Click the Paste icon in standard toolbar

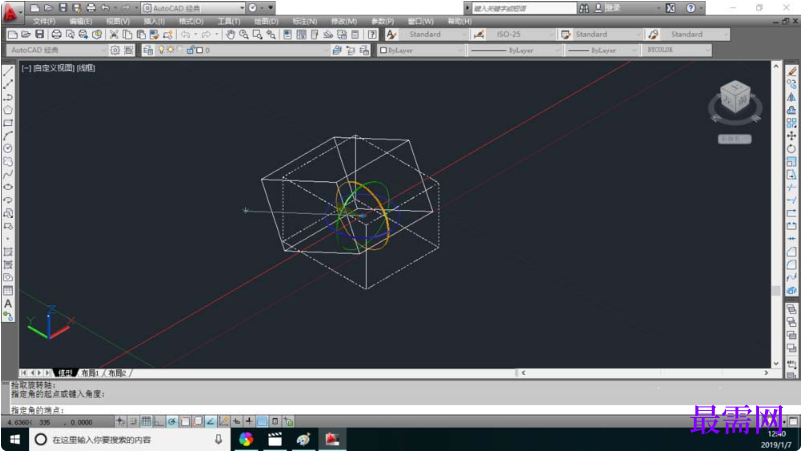(x=141, y=34)
